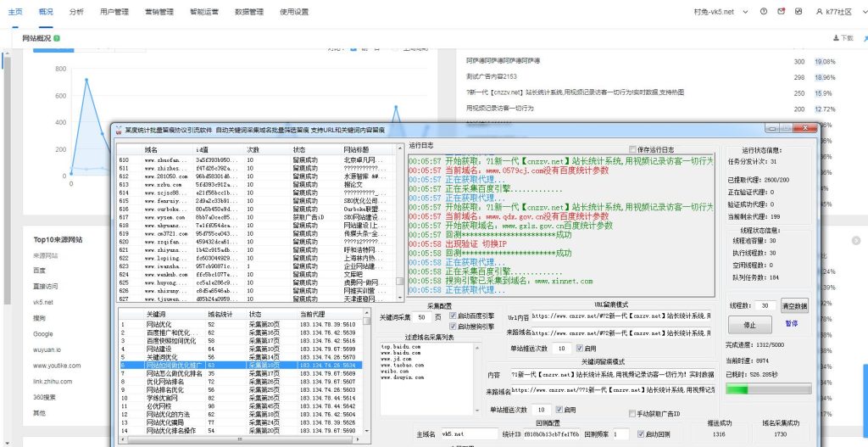This screenshot has width=868, height=447.
Task: Uncheck 启动回测 checkbox
Action: pos(640,433)
